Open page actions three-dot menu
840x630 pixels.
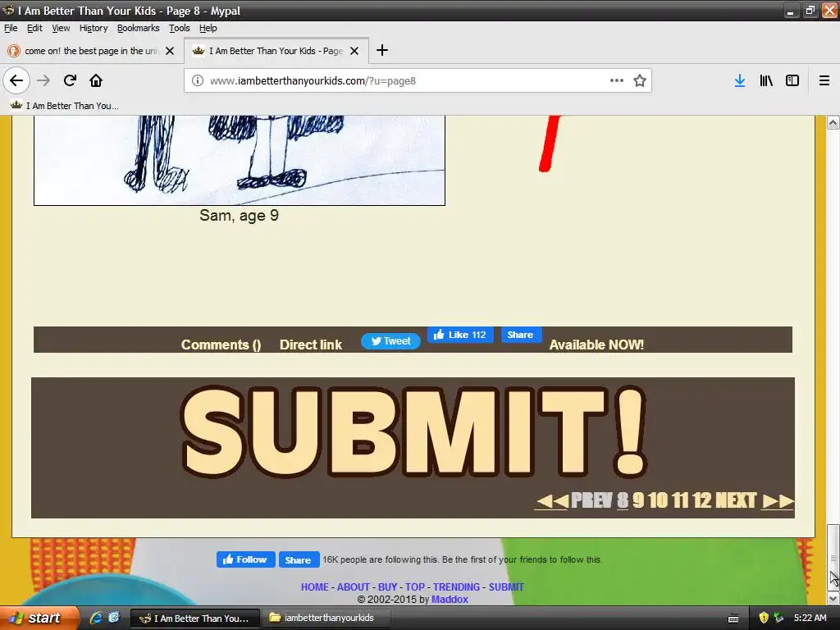tap(617, 80)
